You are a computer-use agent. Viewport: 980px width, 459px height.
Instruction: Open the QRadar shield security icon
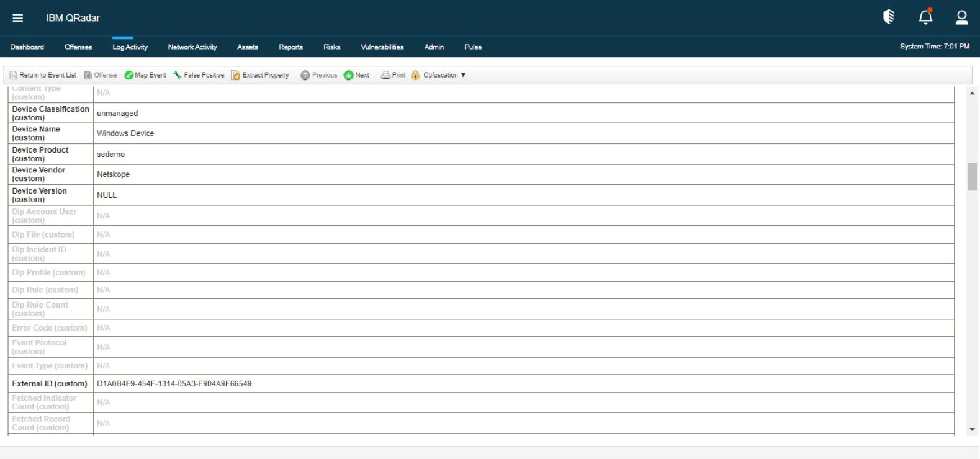[x=889, y=17]
